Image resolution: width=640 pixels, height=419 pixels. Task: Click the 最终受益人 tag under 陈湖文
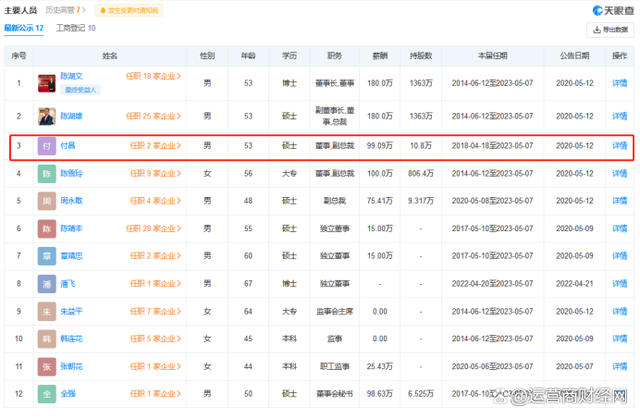pyautogui.click(x=80, y=90)
